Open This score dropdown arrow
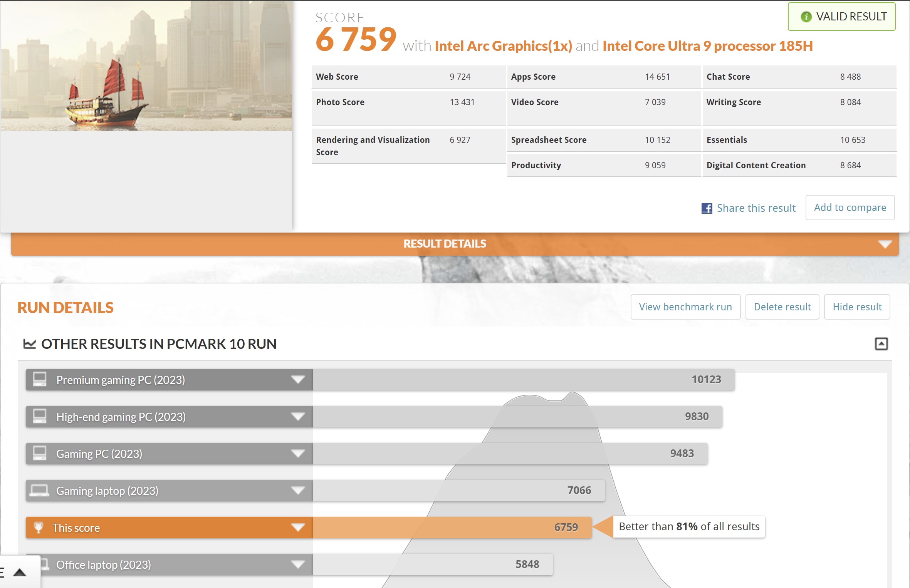Image resolution: width=910 pixels, height=588 pixels. point(298,528)
